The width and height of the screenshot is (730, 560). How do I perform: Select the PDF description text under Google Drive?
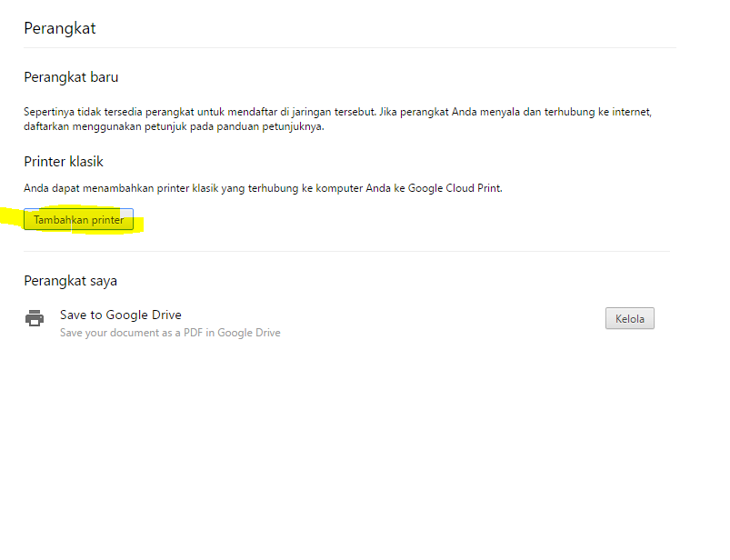tap(169, 333)
